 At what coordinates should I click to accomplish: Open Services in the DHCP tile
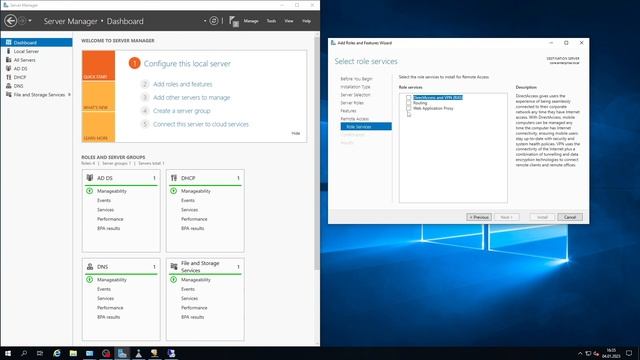click(x=189, y=210)
